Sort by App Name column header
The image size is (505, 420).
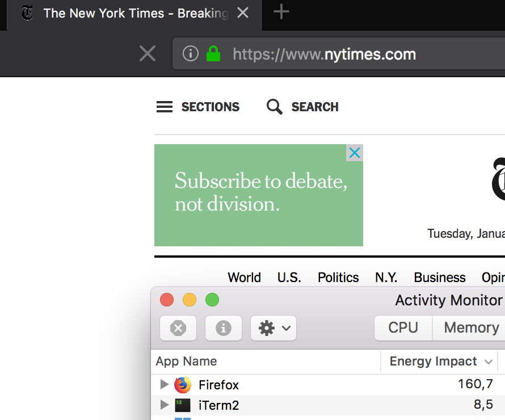point(266,362)
